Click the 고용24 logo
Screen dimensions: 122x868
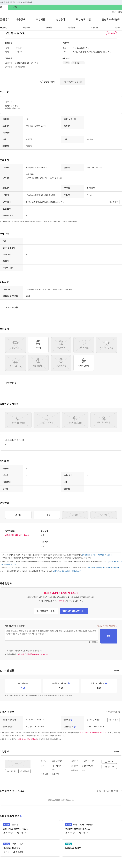pyautogui.click(x=5, y=19)
